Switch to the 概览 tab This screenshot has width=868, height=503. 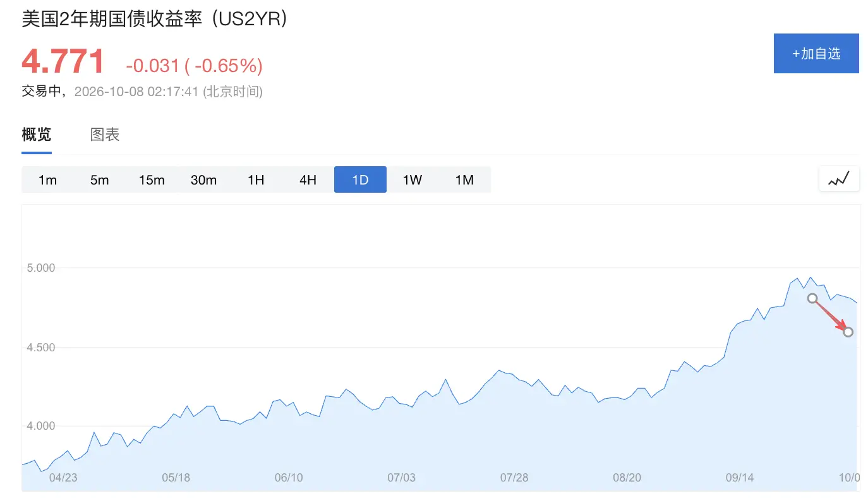37,135
